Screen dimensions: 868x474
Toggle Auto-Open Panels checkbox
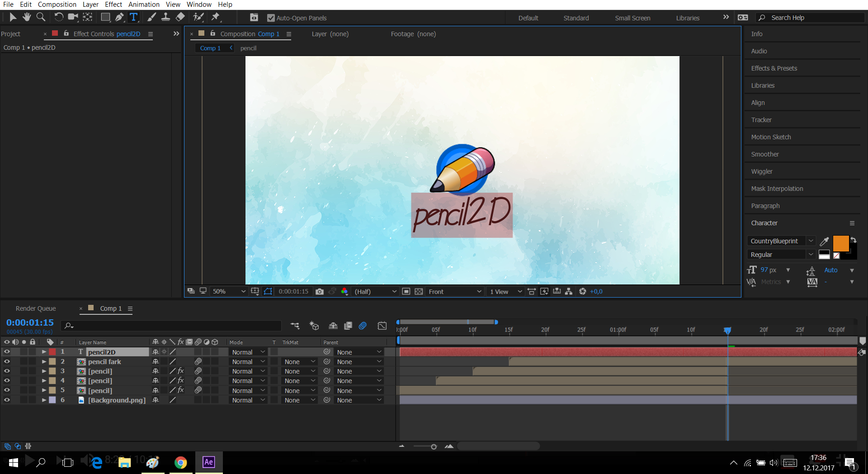click(271, 18)
